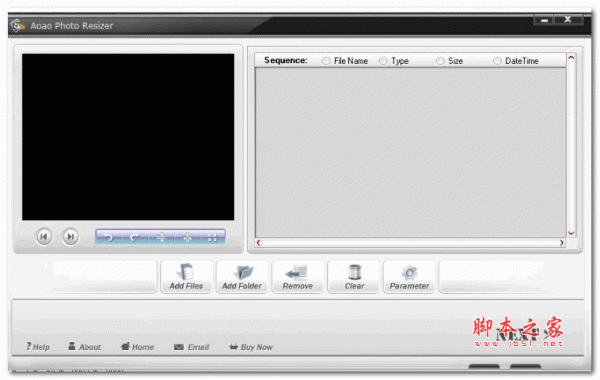Go to the next photo
The width and height of the screenshot is (600, 380).
point(70,237)
